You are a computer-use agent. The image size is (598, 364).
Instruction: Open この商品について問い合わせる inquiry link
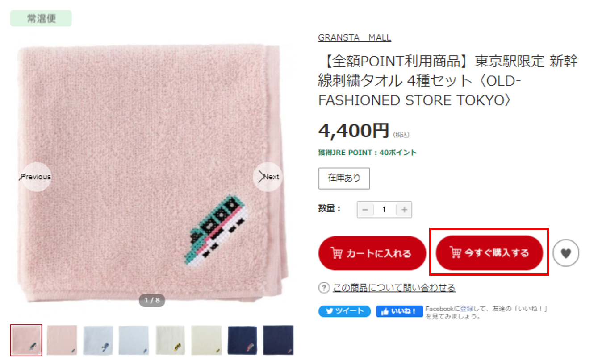pyautogui.click(x=394, y=288)
